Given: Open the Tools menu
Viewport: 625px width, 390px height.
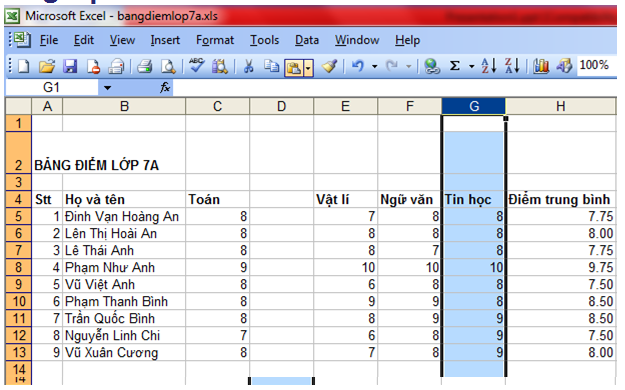Looking at the screenshot, I should (264, 40).
